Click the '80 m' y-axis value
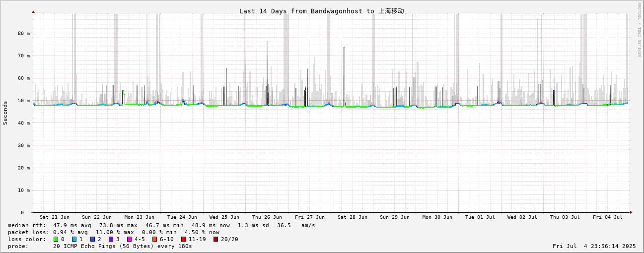The image size is (644, 253). point(24,33)
